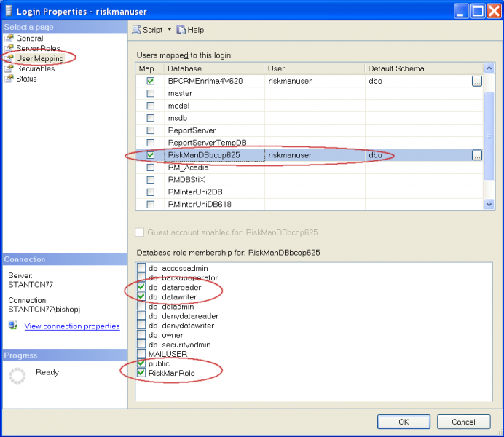Click the General page icon
The image size is (504, 437).
tap(9, 38)
